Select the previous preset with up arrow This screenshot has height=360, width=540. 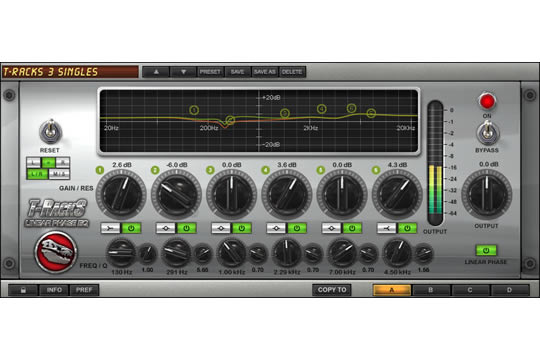[x=156, y=72]
